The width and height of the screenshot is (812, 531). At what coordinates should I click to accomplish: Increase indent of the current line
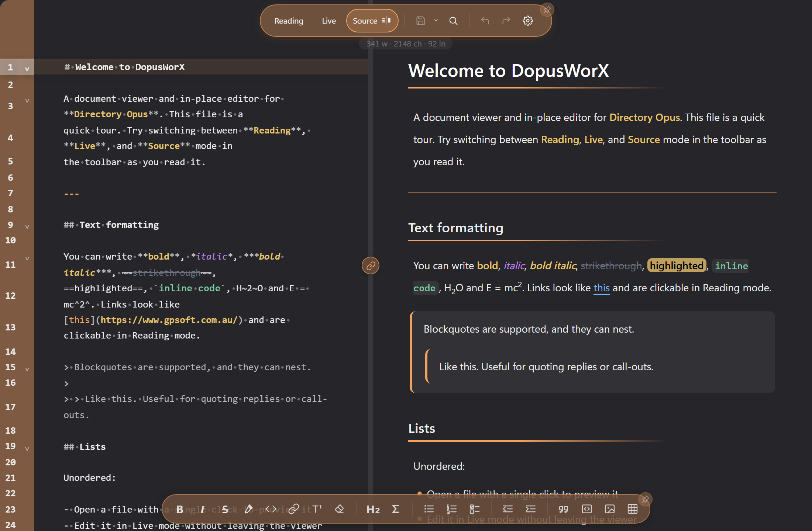coord(531,509)
